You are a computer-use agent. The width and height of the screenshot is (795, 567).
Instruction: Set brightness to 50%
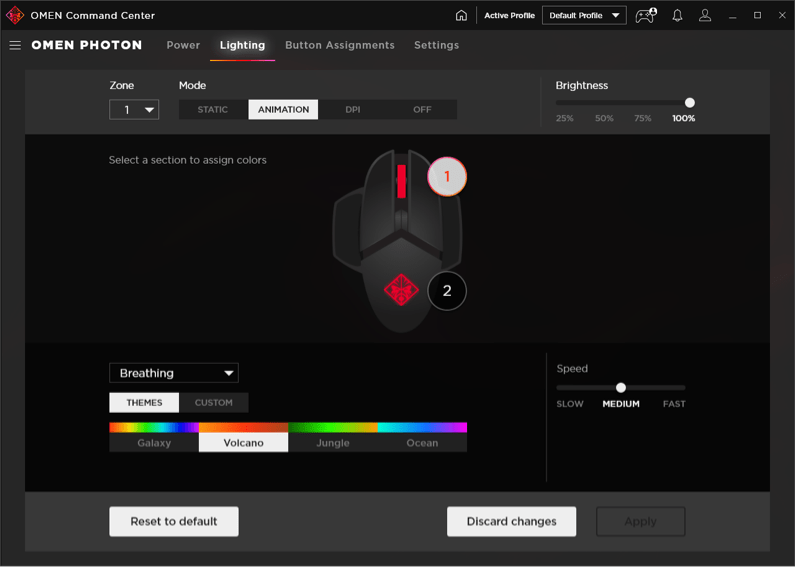pos(604,119)
